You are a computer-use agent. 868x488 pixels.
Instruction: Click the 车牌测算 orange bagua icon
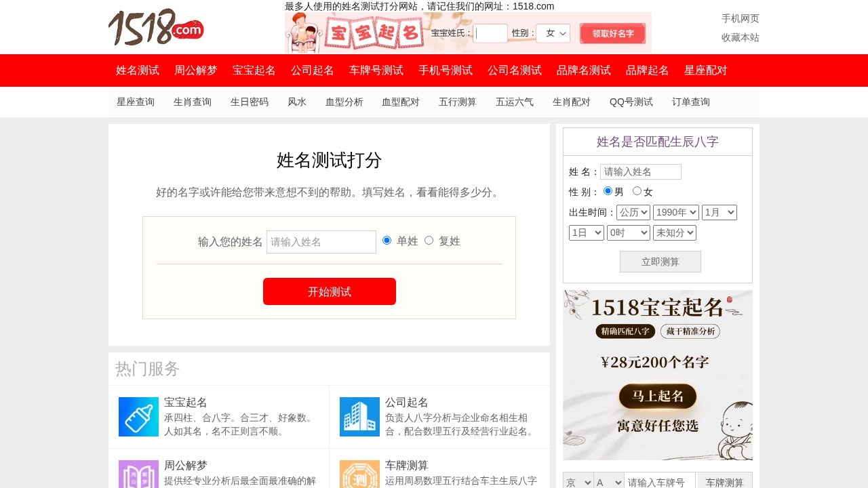coord(359,474)
